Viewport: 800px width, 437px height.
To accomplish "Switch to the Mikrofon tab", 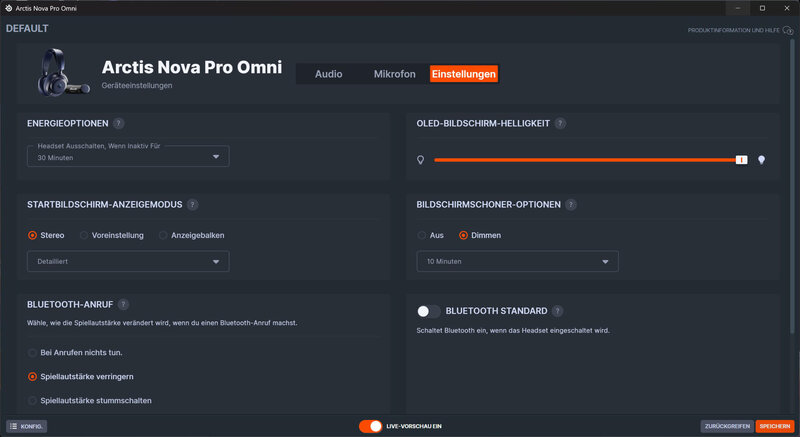I will click(x=394, y=74).
